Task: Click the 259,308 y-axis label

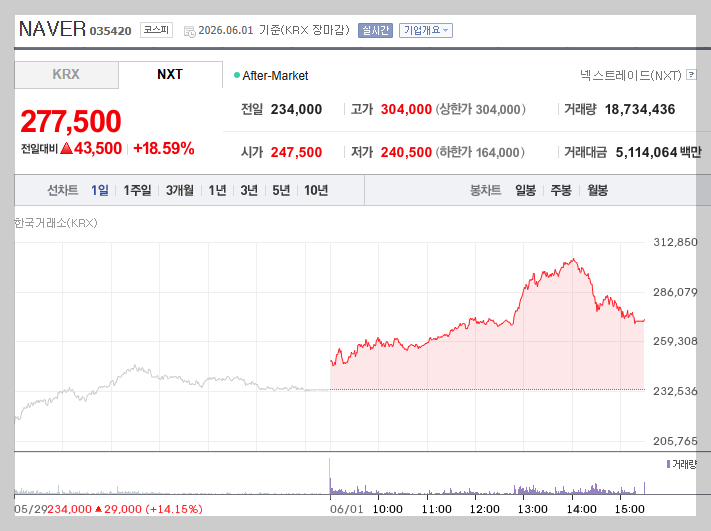Action: point(675,341)
